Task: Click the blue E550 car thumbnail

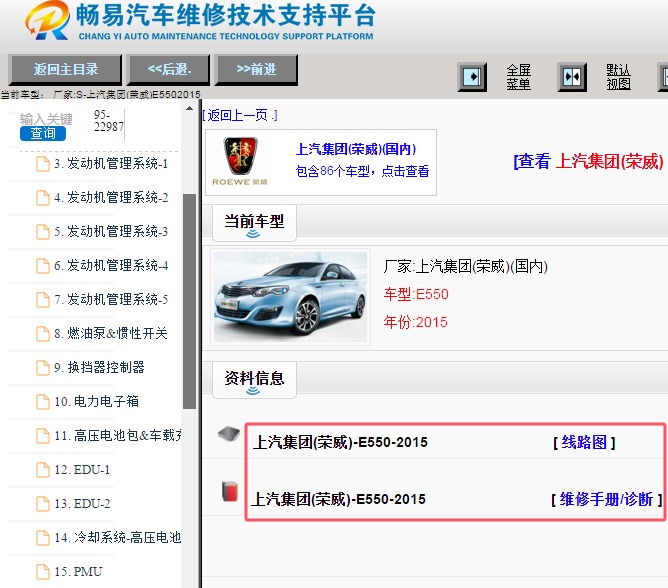Action: [291, 297]
